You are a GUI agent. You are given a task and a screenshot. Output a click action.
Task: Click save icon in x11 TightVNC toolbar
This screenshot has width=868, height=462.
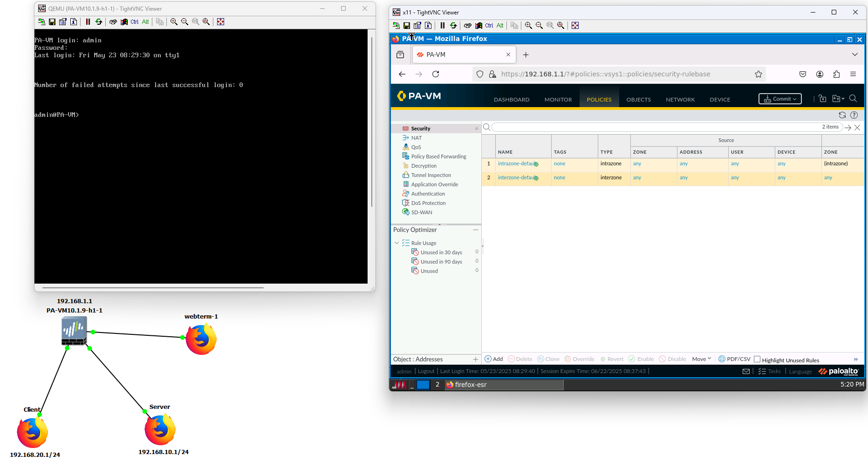[x=407, y=26]
